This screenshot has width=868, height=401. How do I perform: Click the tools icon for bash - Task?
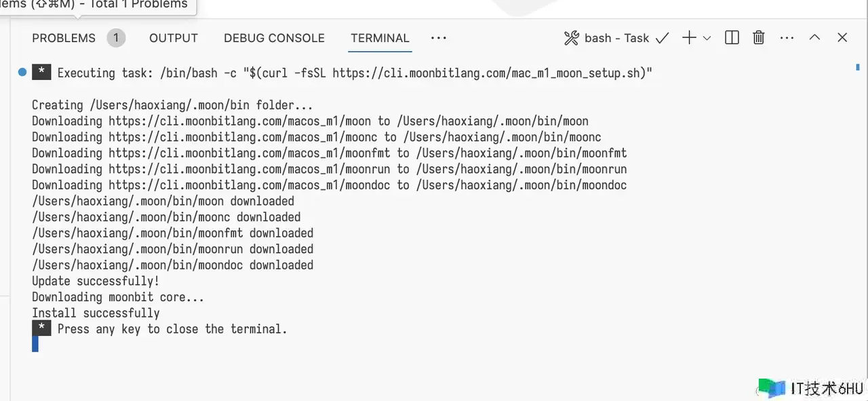[571, 38]
